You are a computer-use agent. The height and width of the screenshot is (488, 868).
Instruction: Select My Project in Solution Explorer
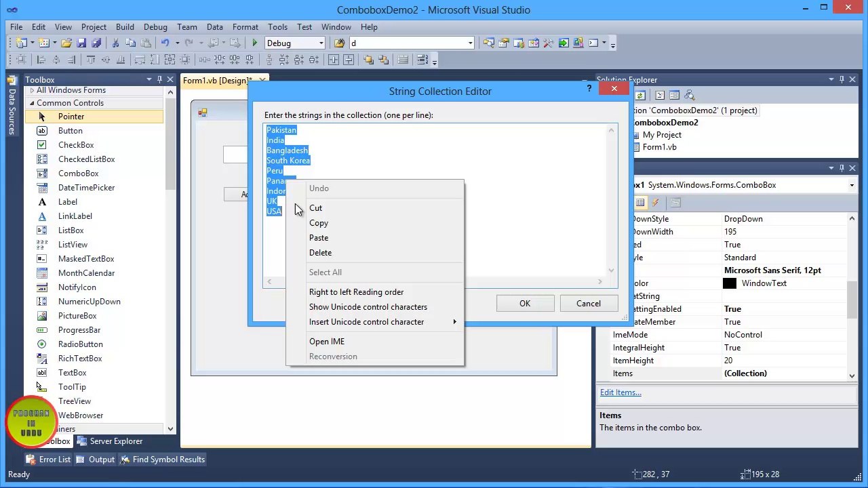point(662,135)
